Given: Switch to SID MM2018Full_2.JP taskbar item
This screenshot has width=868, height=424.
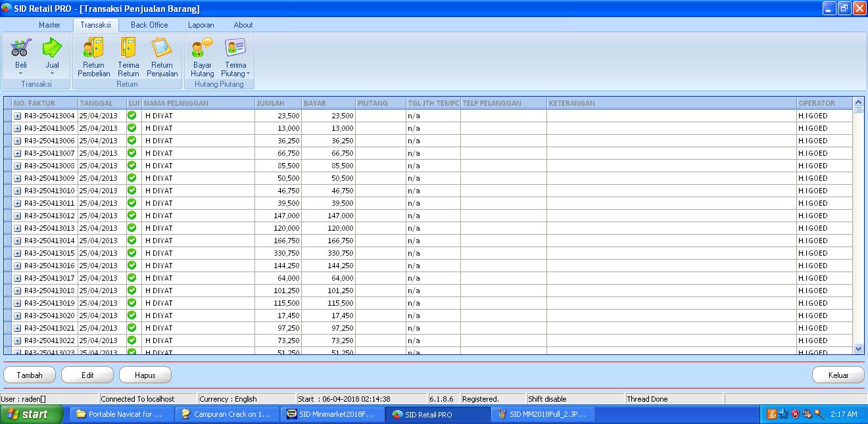Looking at the screenshot, I should [x=543, y=414].
